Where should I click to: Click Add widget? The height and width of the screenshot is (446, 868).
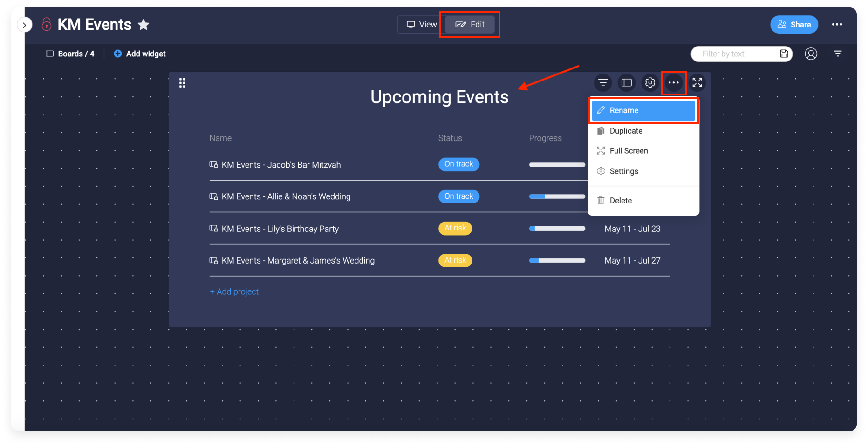tap(140, 54)
